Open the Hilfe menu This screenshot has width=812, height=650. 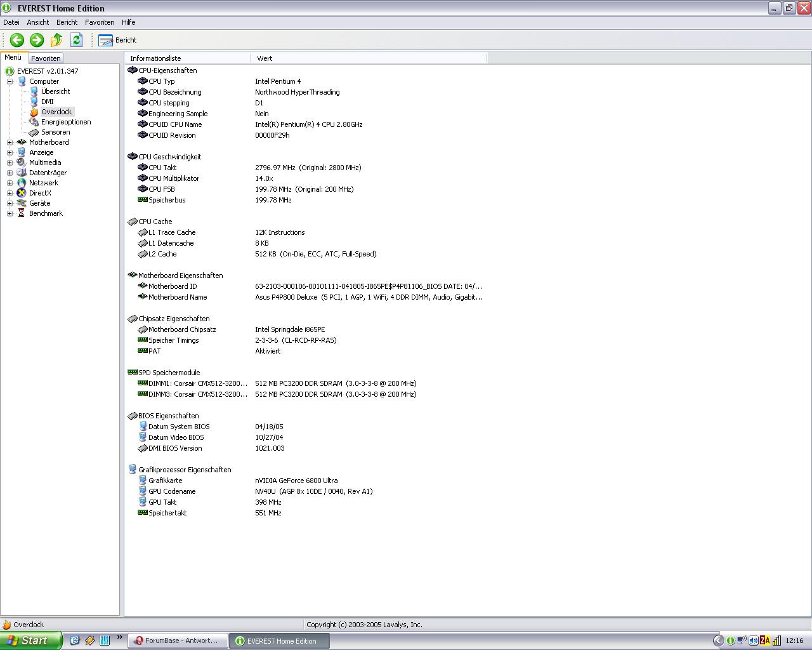click(x=129, y=22)
